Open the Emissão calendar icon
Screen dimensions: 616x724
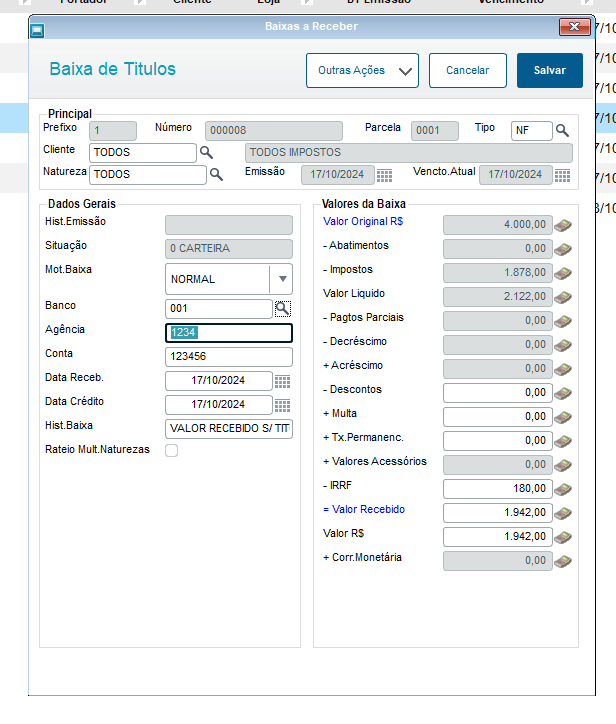click(x=384, y=175)
